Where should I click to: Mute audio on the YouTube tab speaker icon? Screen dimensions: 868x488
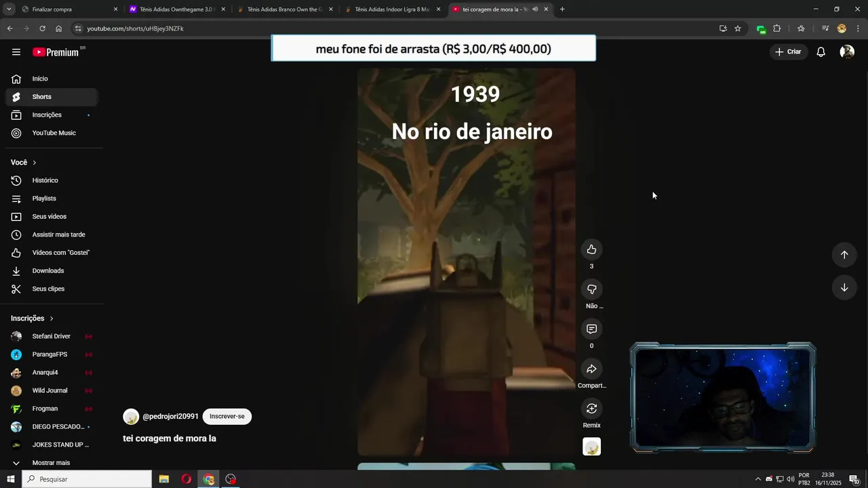pyautogui.click(x=535, y=9)
